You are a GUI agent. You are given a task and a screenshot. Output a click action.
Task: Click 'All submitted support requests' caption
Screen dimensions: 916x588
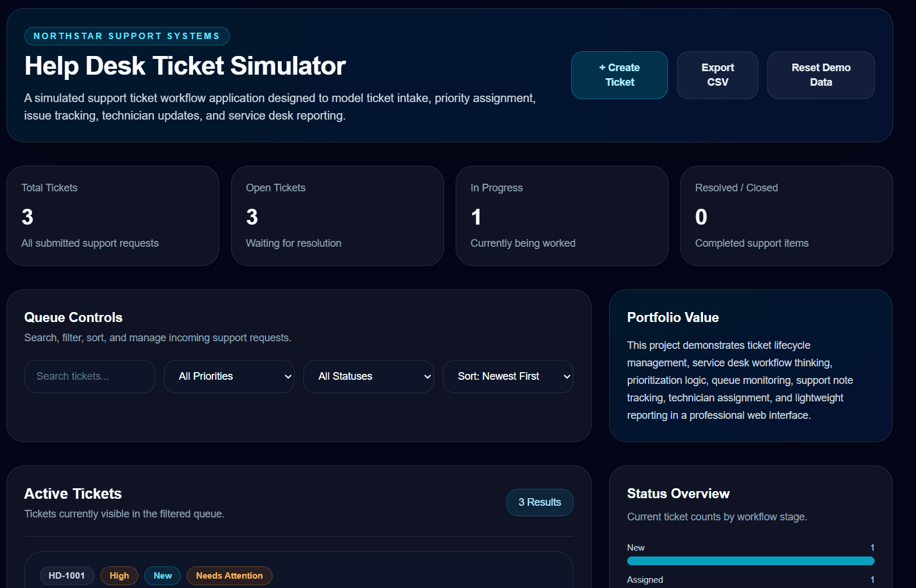click(90, 243)
